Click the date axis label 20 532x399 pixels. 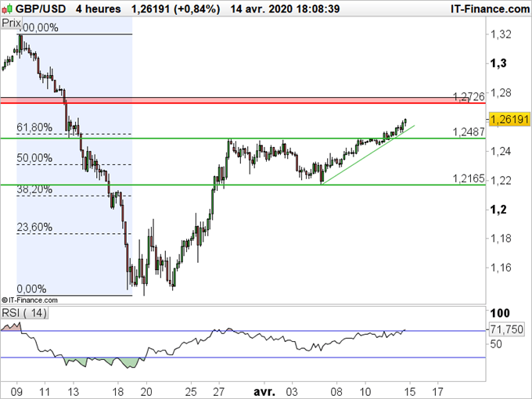click(146, 391)
